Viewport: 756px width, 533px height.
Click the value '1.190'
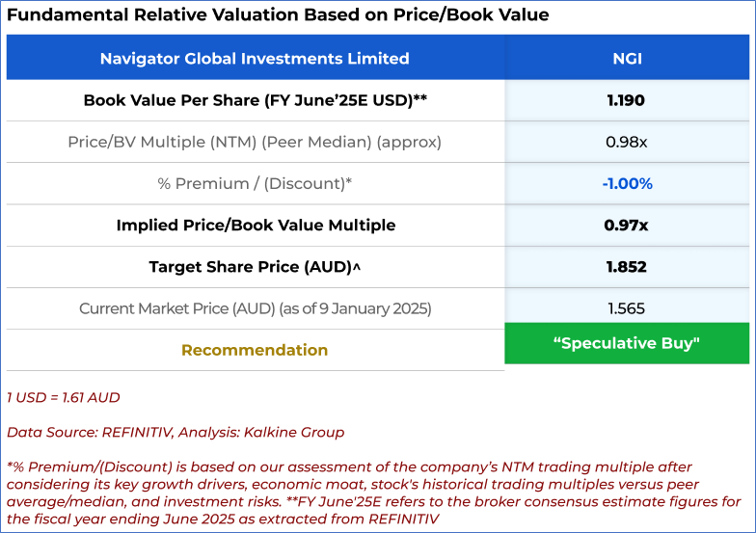point(626,100)
